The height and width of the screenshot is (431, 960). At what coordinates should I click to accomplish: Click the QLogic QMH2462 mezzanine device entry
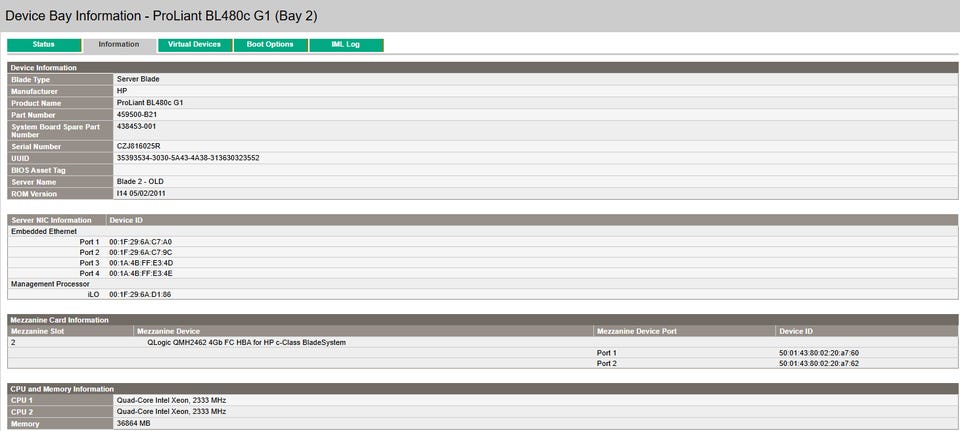(247, 343)
